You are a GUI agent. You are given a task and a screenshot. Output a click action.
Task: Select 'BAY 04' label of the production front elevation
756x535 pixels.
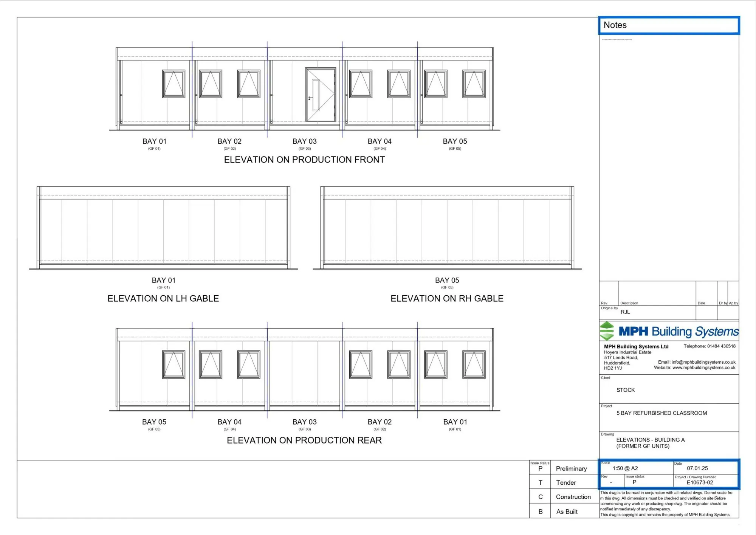click(x=380, y=141)
